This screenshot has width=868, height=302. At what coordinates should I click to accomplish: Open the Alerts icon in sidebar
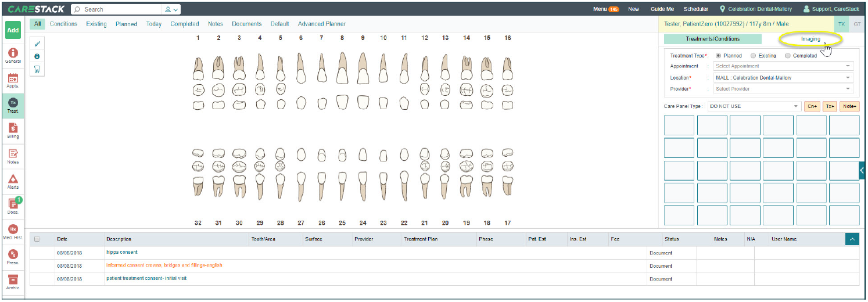coord(13,181)
